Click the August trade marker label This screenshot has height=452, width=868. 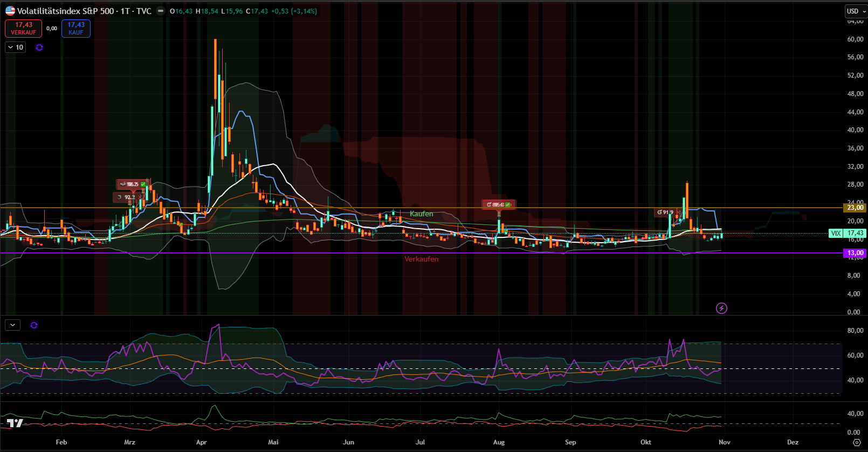[x=499, y=204]
